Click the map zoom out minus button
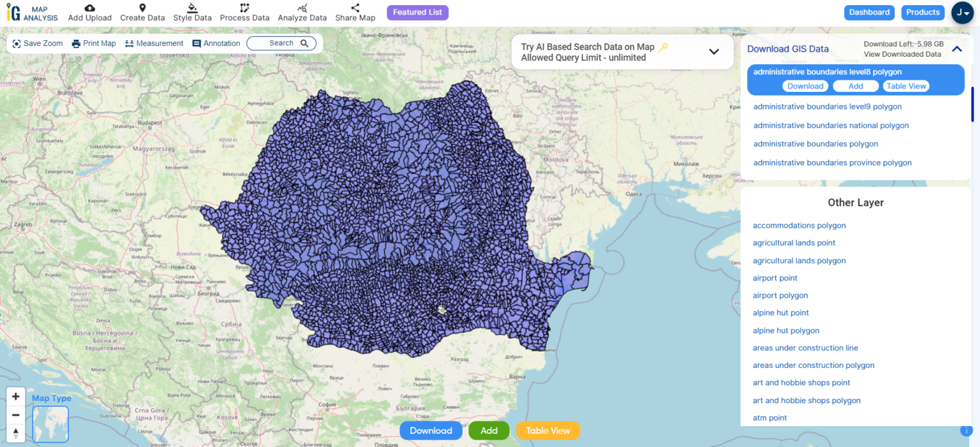Screen dimensions: 980x447 pyautogui.click(x=16, y=415)
